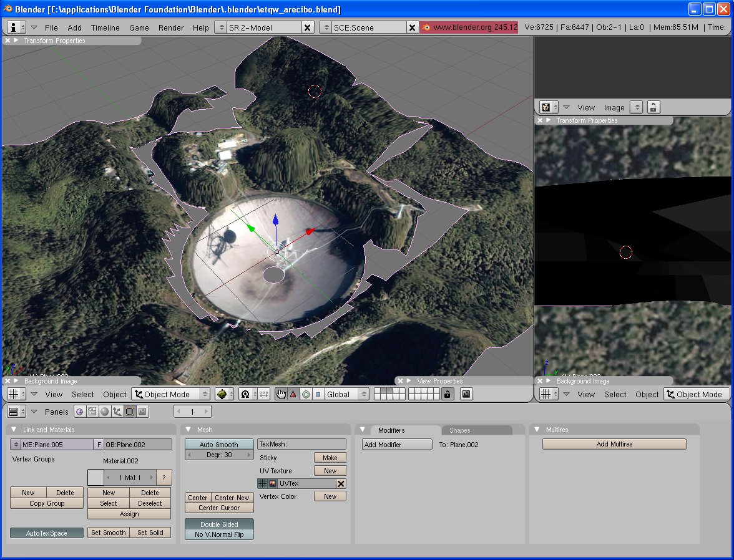Screen dimensions: 734x560
Task: Open the Scene context icon in Panels
Action: click(x=142, y=412)
